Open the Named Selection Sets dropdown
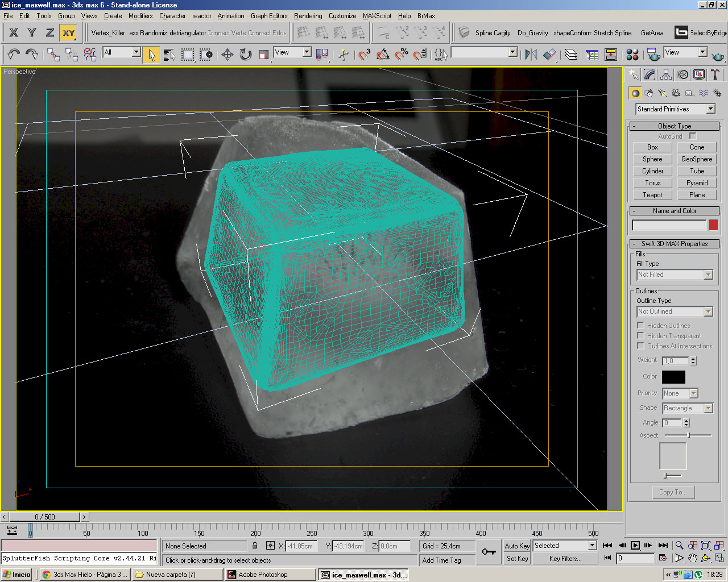The width and height of the screenshot is (728, 582). click(484, 52)
